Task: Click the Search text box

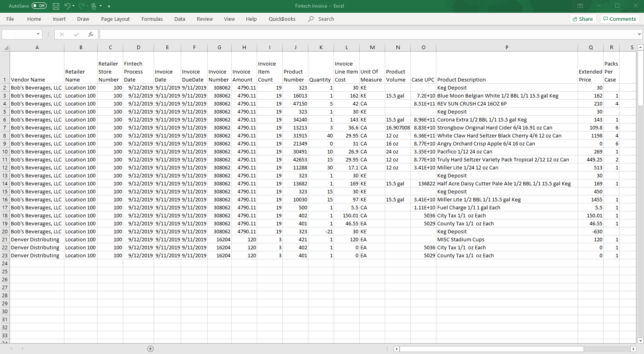Action: pos(326,19)
